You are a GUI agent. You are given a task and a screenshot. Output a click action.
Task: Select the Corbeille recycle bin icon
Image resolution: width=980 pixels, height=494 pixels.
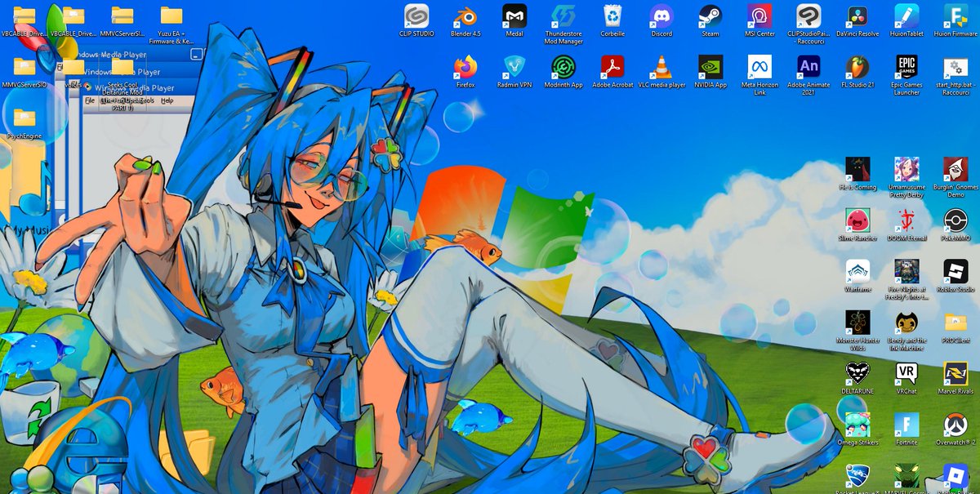coord(612,16)
